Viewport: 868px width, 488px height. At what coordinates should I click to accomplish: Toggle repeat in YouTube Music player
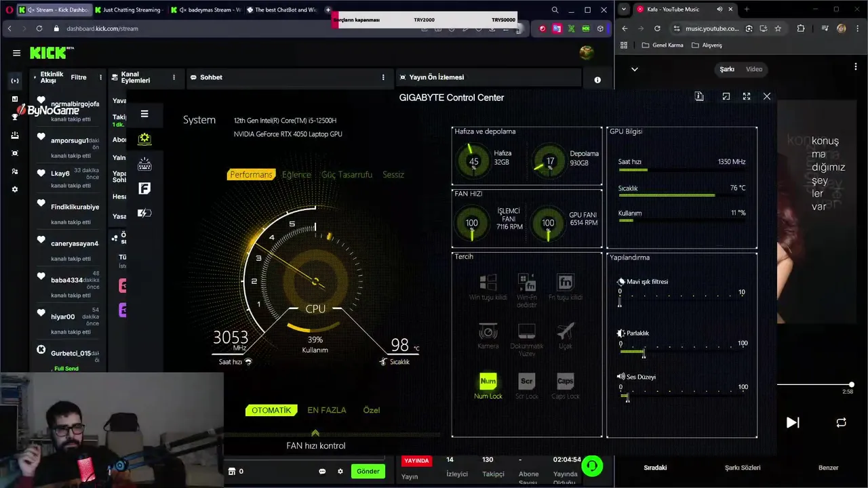click(841, 422)
